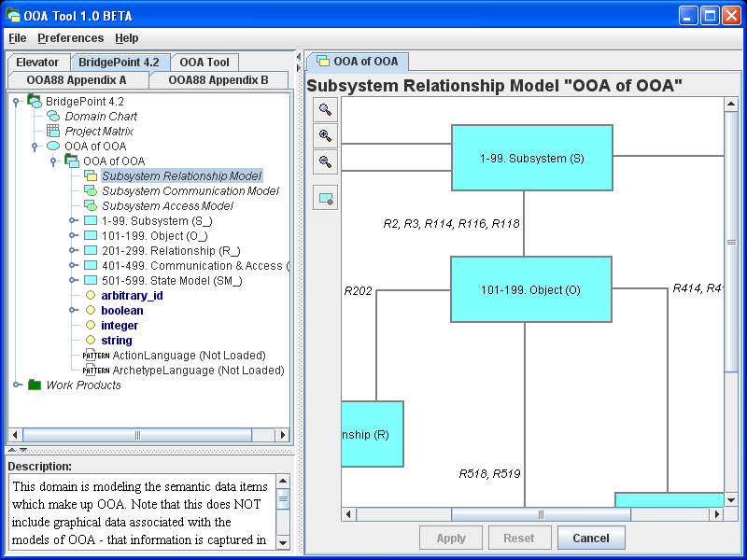Click the diagram scroll right arrow
This screenshot has height=560, width=747.
point(716,514)
